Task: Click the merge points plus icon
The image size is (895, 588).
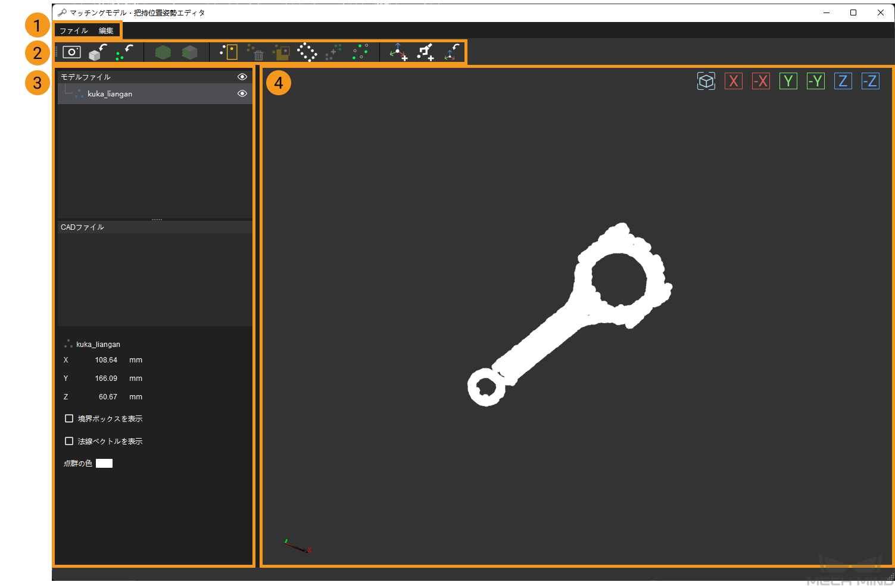Action: 333,52
